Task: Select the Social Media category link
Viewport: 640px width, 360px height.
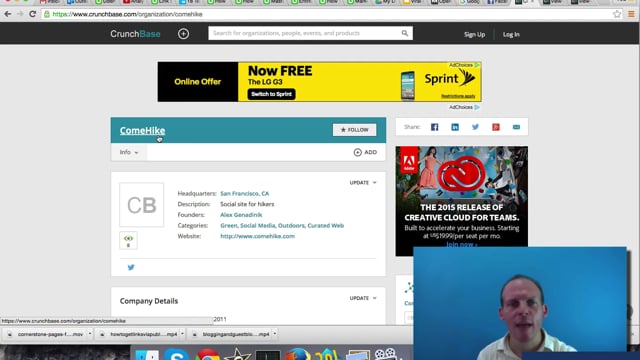Action: pyautogui.click(x=258, y=225)
